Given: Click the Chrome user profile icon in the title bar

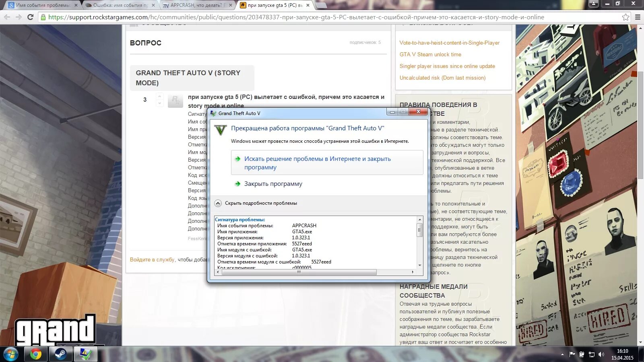Looking at the screenshot, I should [593, 4].
